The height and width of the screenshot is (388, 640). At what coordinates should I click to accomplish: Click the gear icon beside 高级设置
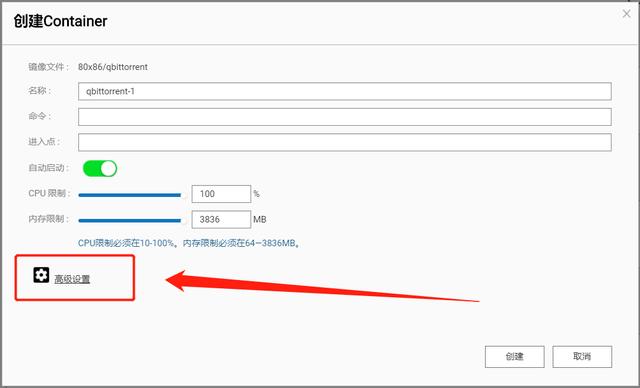[x=41, y=275]
